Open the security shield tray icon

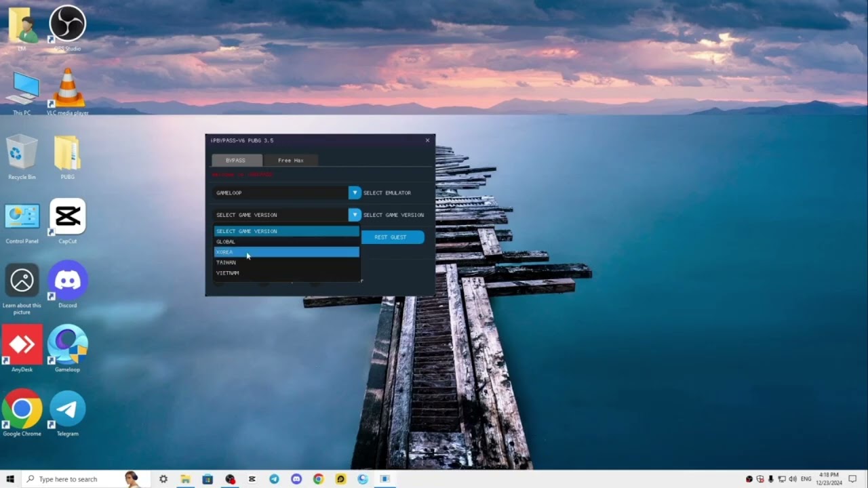[x=760, y=479]
